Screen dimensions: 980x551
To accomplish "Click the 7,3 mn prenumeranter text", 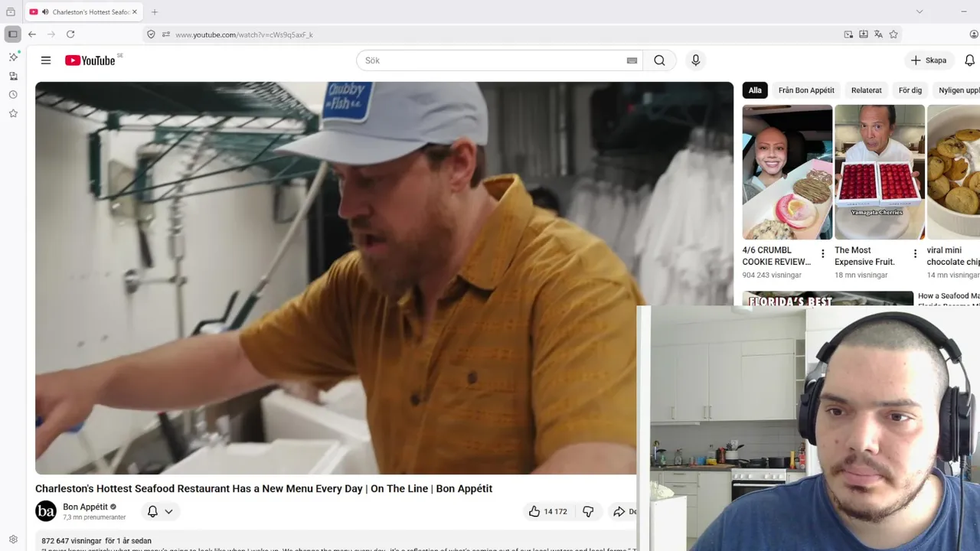I will (x=94, y=517).
